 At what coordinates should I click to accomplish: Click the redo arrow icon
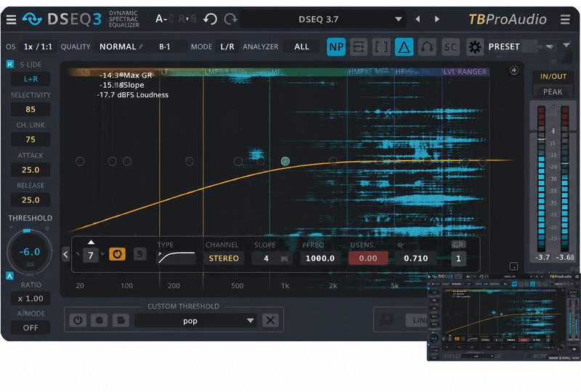(230, 19)
